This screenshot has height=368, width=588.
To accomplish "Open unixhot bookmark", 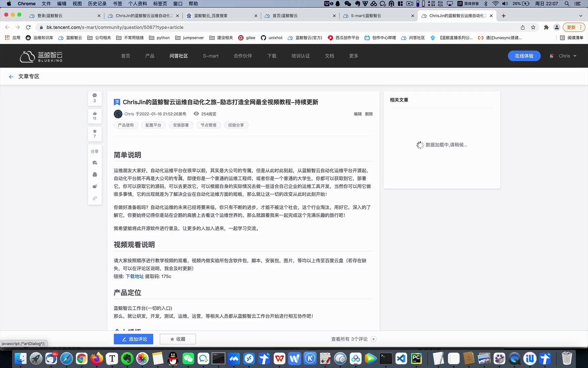I will (272, 38).
